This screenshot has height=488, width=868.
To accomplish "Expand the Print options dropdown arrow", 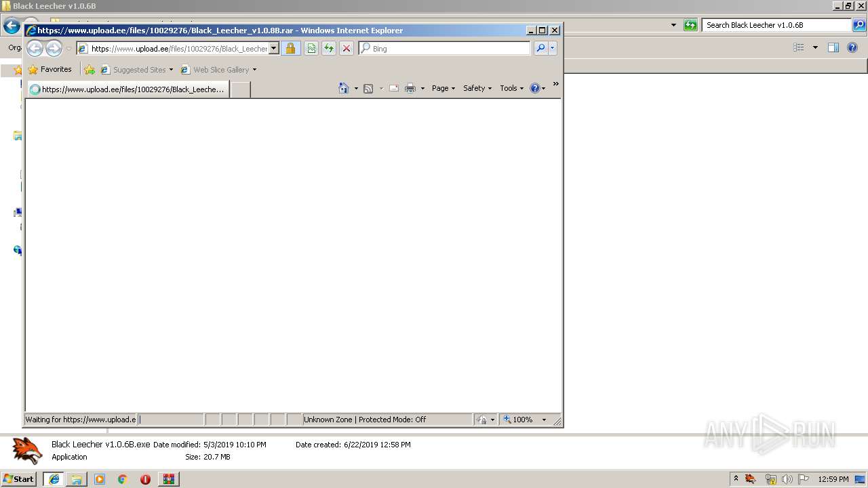I will (x=422, y=88).
